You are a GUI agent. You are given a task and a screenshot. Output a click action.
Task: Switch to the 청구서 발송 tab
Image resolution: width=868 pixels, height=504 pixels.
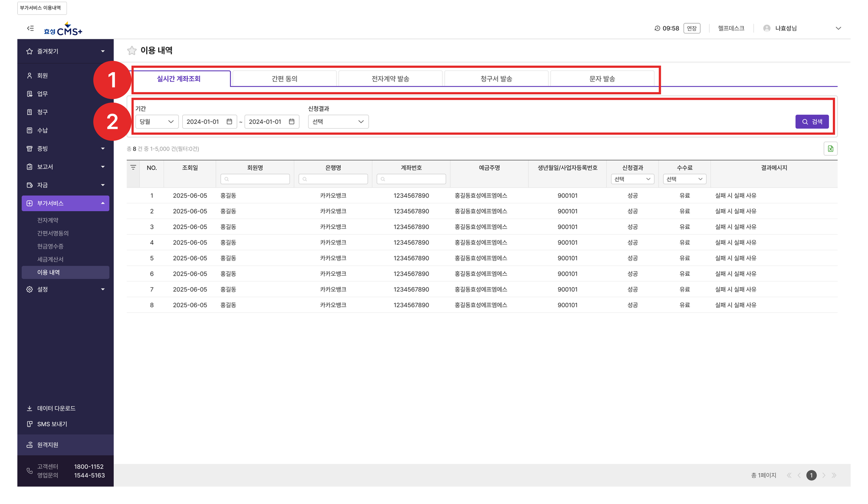click(x=496, y=79)
